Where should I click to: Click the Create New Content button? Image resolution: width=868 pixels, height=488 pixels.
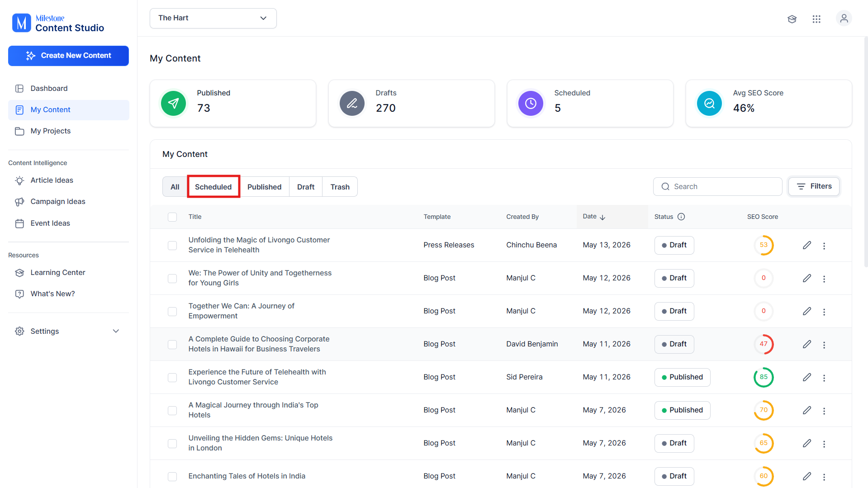pyautogui.click(x=68, y=56)
